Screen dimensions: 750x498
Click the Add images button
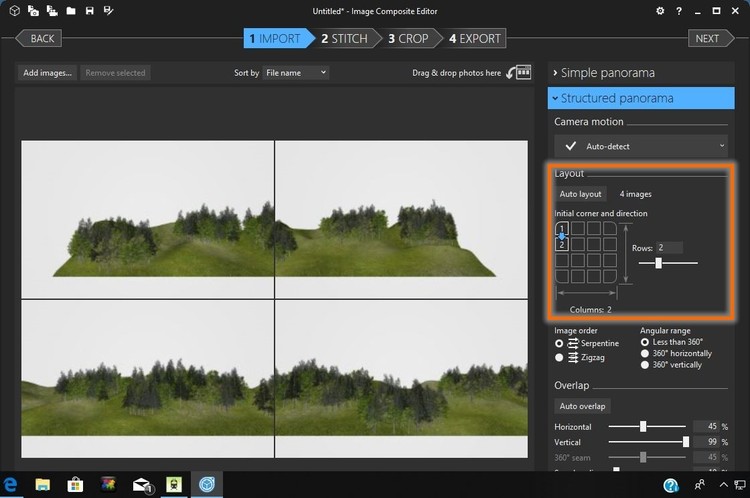[x=48, y=73]
